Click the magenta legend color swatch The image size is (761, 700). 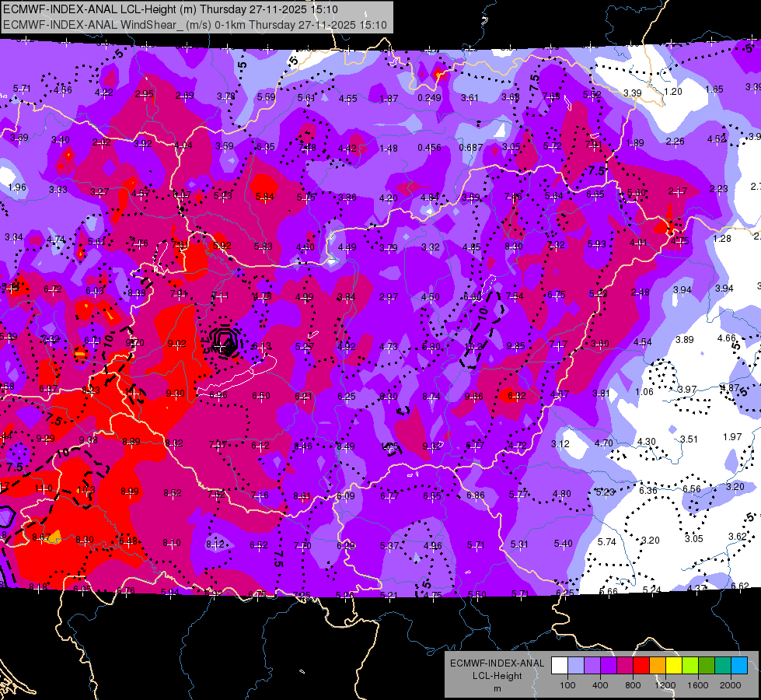[x=625, y=666]
